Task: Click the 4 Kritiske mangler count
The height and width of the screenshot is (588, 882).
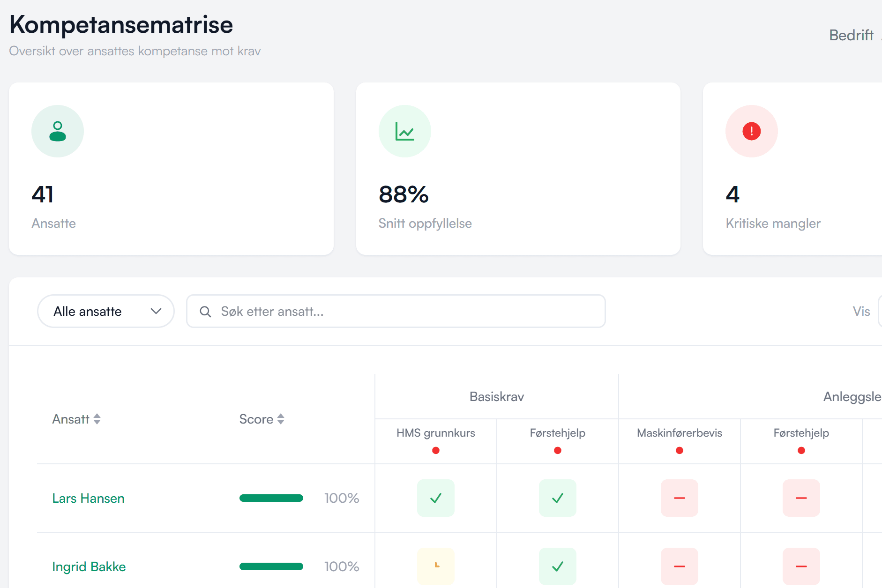Action: coord(733,194)
